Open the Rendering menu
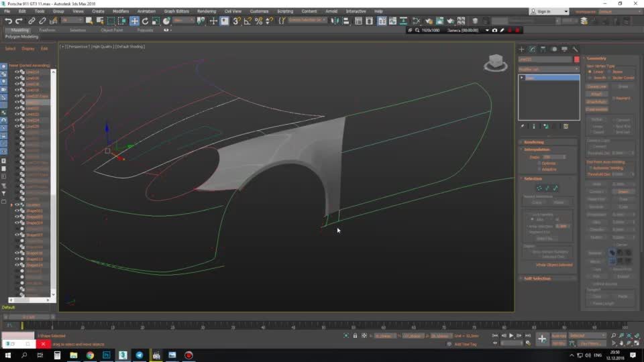 (x=207, y=11)
